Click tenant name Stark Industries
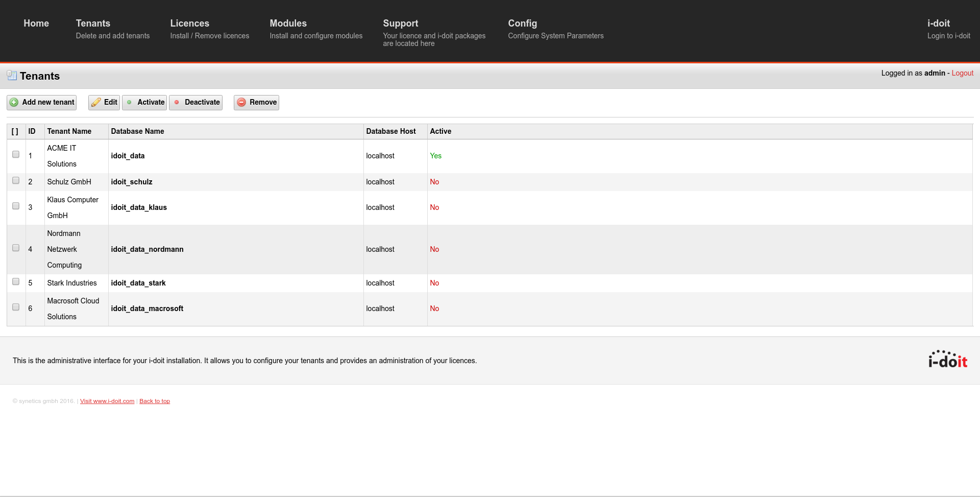This screenshot has height=497, width=980. [72, 283]
